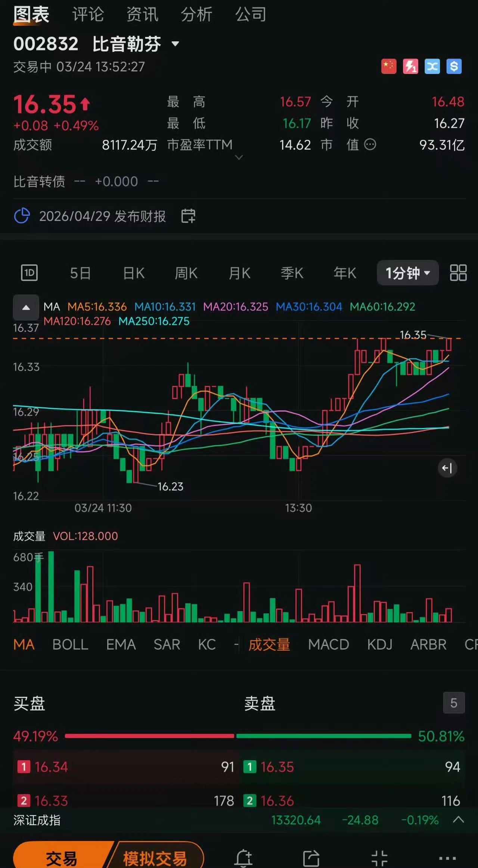This screenshot has width=478, height=868.
Task: Open the multi-chart grid layout icon
Action: click(x=458, y=273)
